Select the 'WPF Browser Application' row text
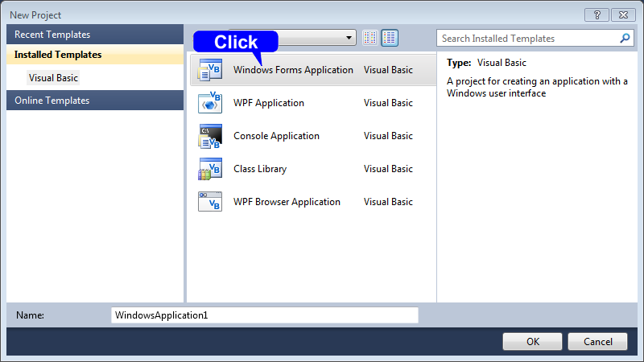 click(x=287, y=202)
